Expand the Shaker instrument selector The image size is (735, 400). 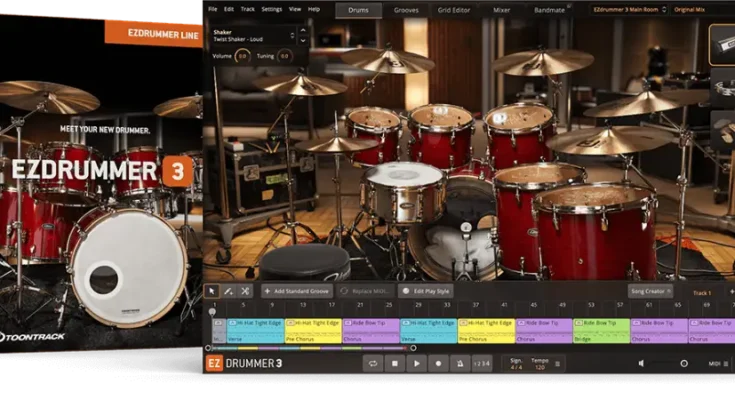click(256, 35)
